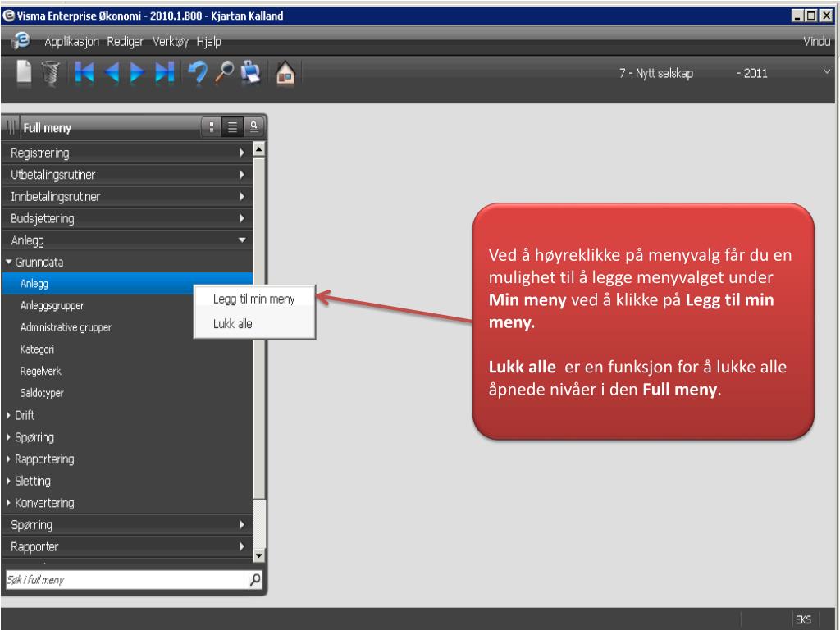Click the home house icon

pos(285,72)
